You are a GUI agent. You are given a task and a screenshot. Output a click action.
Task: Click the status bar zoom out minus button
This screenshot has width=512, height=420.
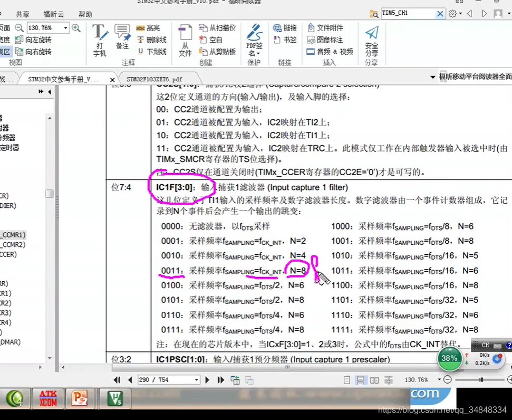448,379
